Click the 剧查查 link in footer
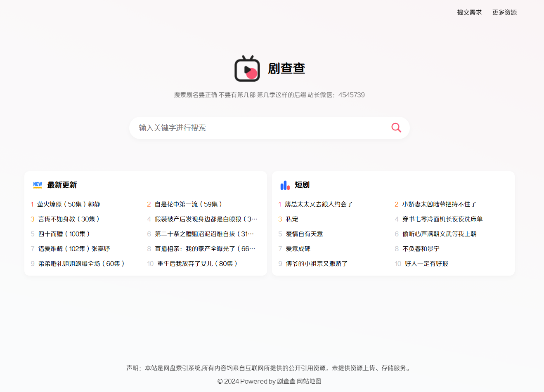 pyautogui.click(x=286, y=381)
